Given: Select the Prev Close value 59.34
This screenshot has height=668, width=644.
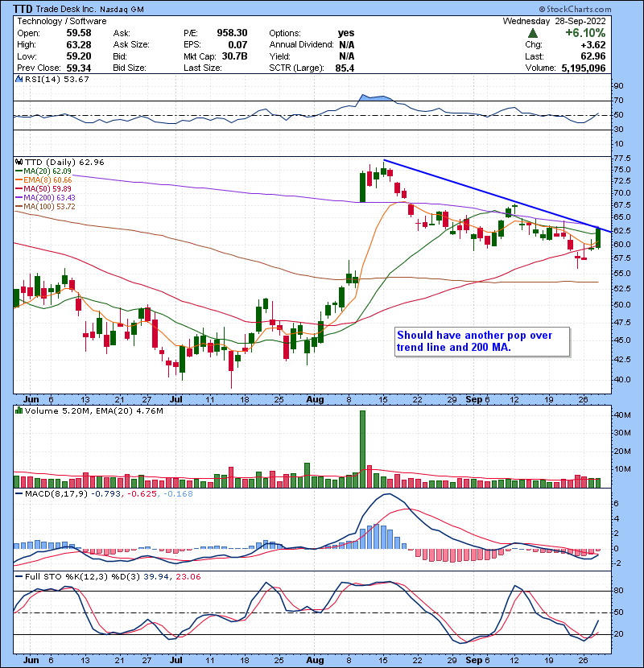Looking at the screenshot, I should coord(79,68).
